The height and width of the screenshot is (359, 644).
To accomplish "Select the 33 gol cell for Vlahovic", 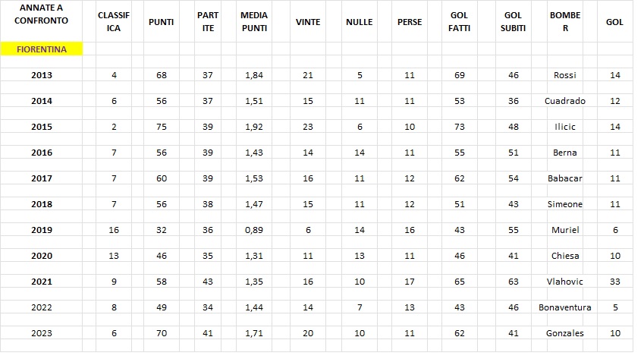I will coord(615,282).
